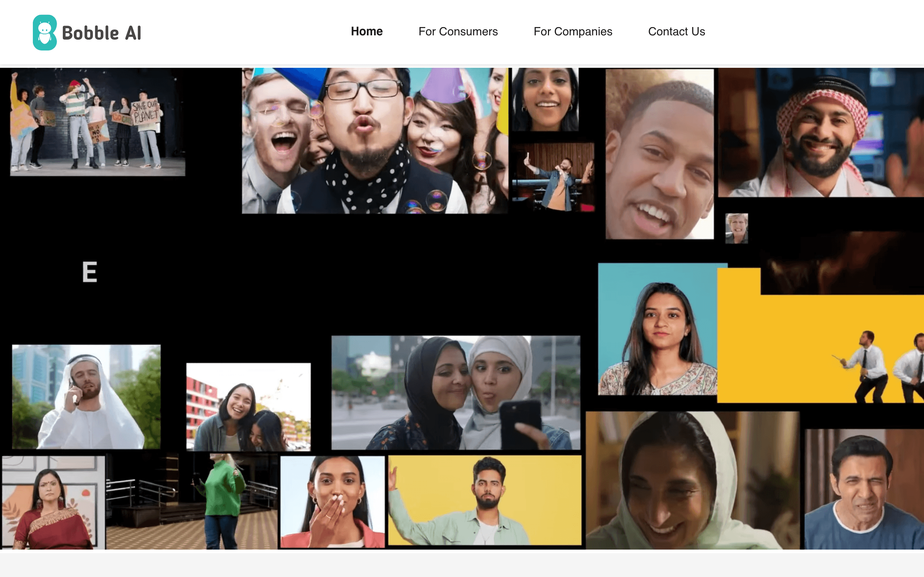Screen dimensions: 924x577
Task: Select the two hijab women selfie thumbnail
Action: [x=456, y=392]
